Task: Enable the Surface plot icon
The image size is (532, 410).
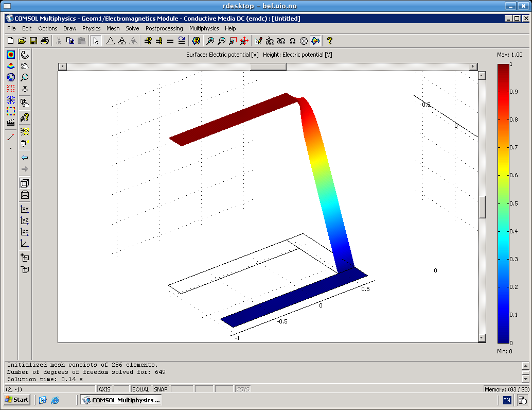Action: [11, 55]
